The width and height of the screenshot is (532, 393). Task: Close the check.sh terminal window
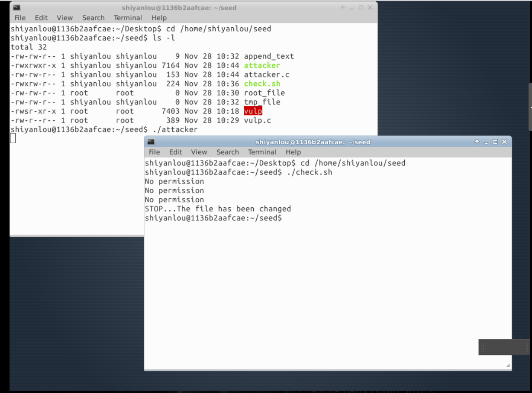tap(504, 142)
